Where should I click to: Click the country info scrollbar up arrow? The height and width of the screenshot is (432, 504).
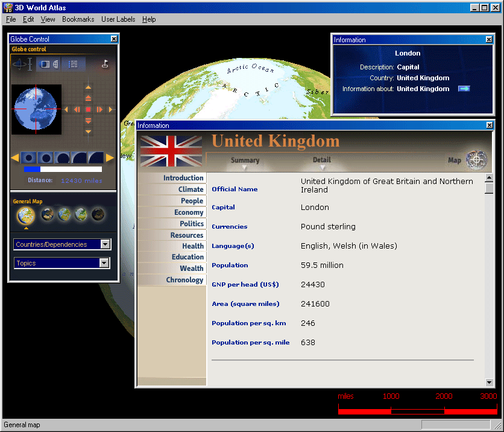pyautogui.click(x=489, y=177)
